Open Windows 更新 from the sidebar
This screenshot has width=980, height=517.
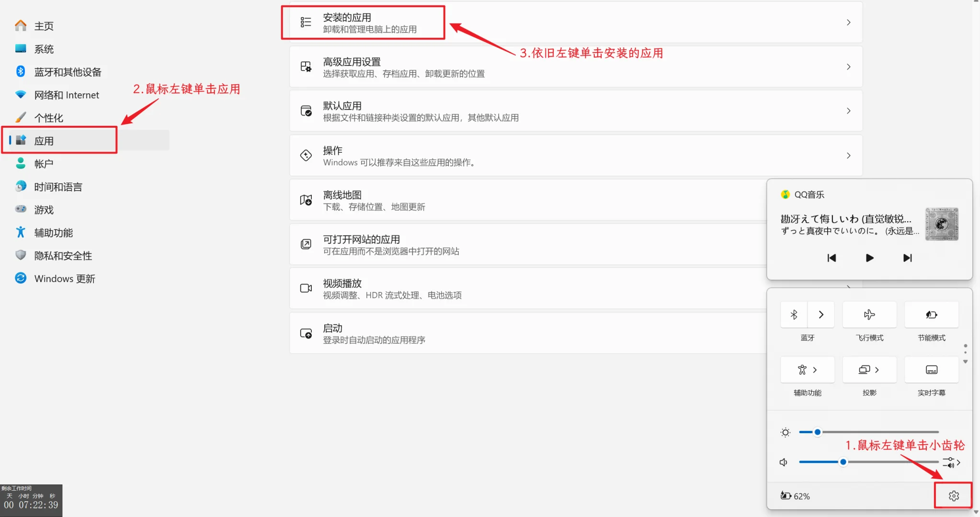coord(65,278)
